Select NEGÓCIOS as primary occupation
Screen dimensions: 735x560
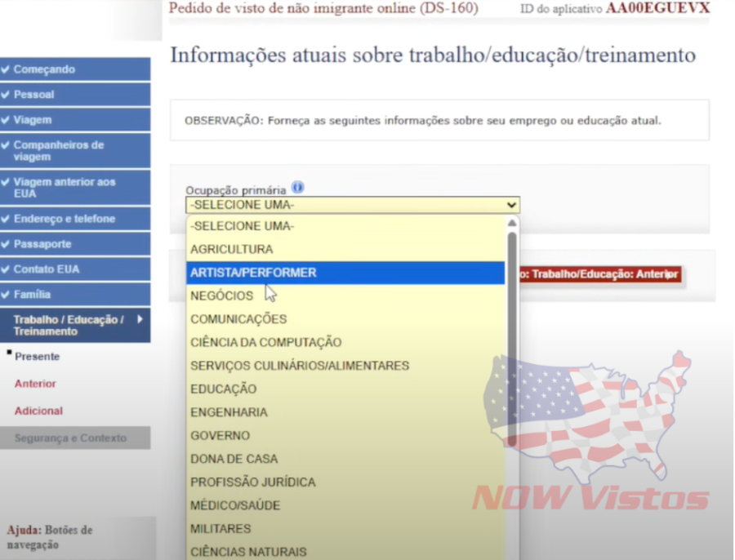pos(220,296)
